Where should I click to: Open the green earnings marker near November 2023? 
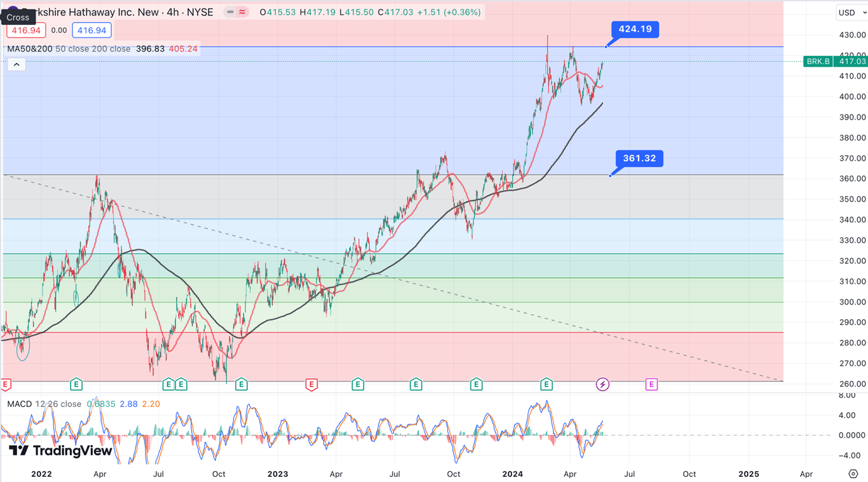pyautogui.click(x=476, y=384)
